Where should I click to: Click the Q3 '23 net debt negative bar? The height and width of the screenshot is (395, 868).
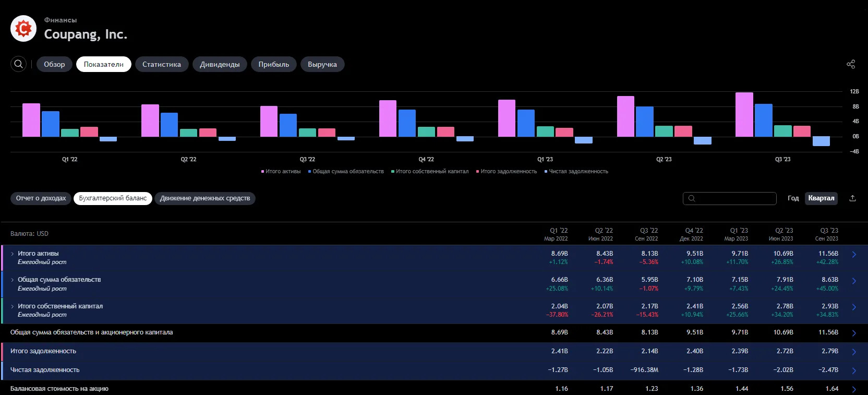(821, 141)
